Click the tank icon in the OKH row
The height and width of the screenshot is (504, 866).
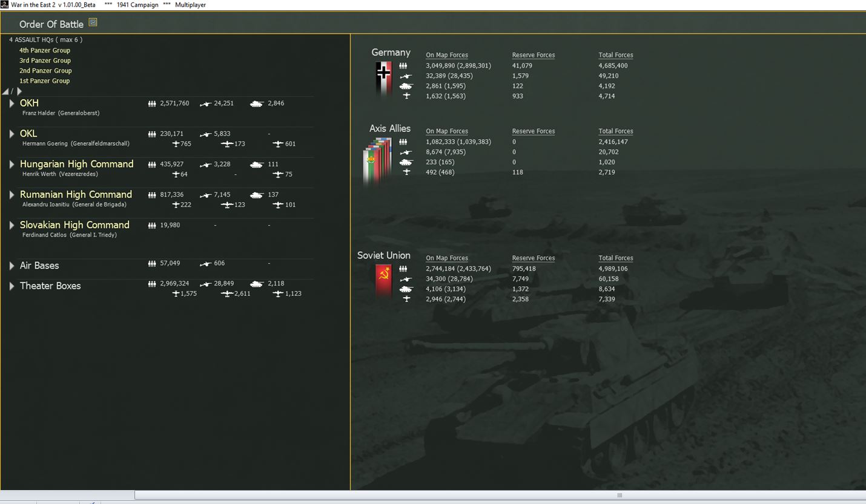pos(257,104)
